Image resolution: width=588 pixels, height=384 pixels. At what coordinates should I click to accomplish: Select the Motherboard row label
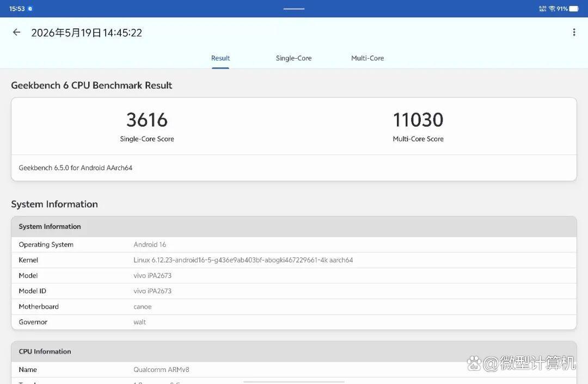pos(39,306)
